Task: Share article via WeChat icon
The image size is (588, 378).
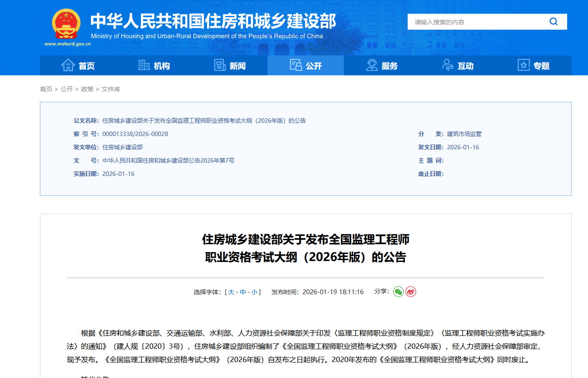Action: [398, 292]
